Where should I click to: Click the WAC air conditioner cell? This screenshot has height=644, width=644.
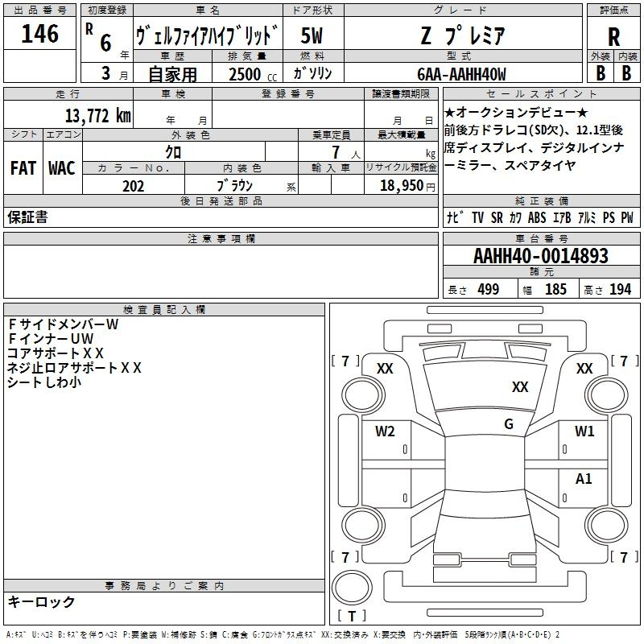click(x=62, y=168)
